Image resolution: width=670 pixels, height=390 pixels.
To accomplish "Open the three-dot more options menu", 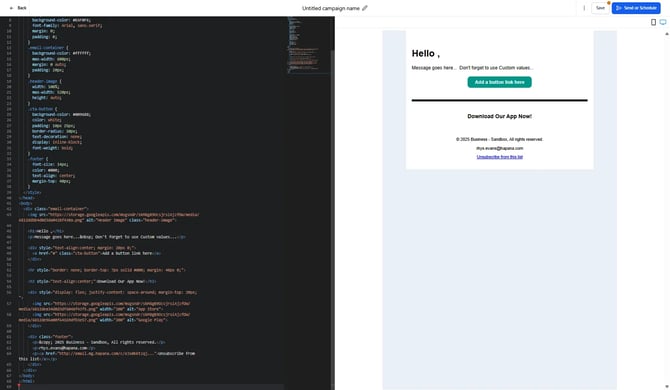I will (x=584, y=8).
